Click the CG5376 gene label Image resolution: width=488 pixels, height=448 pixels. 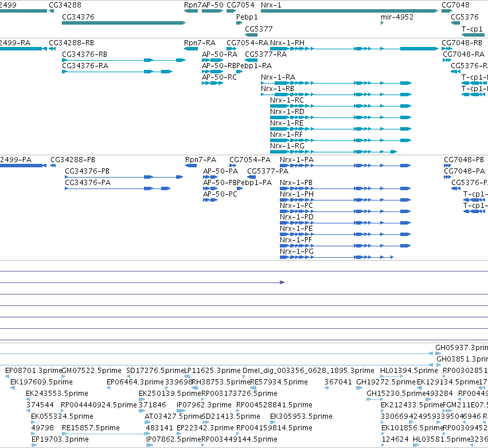point(464,17)
